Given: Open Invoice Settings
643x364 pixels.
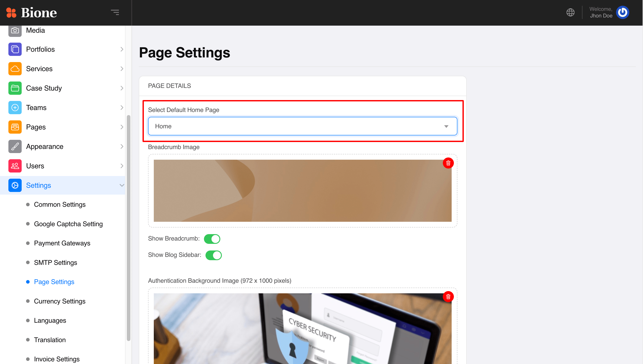Looking at the screenshot, I should pos(57,359).
